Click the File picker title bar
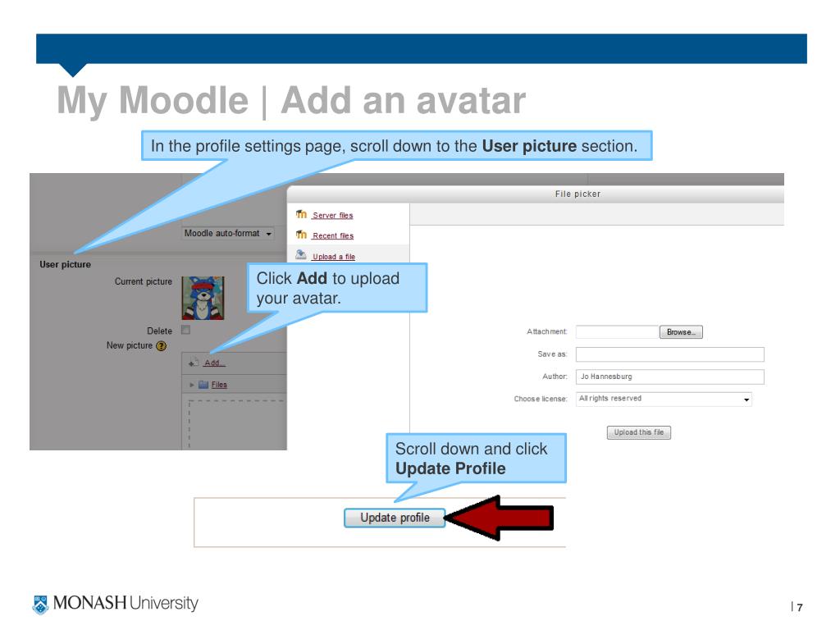This screenshot has height=630, width=840. tap(536, 194)
